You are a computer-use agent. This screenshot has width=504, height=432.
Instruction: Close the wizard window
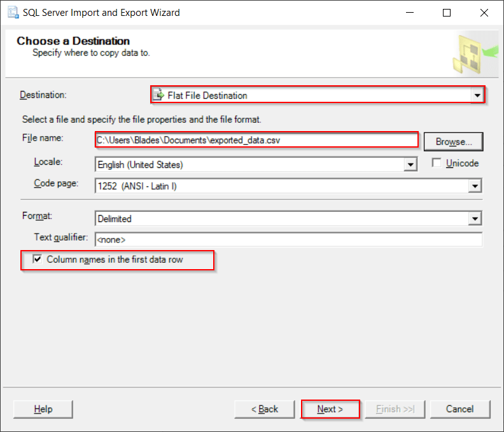484,13
